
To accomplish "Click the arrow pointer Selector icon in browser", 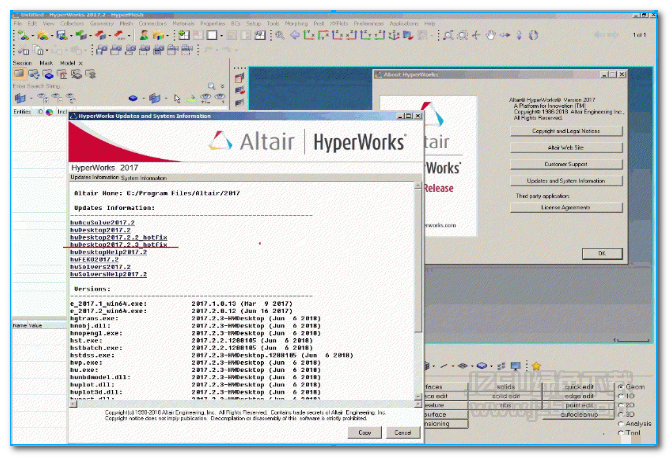I will coord(177,99).
